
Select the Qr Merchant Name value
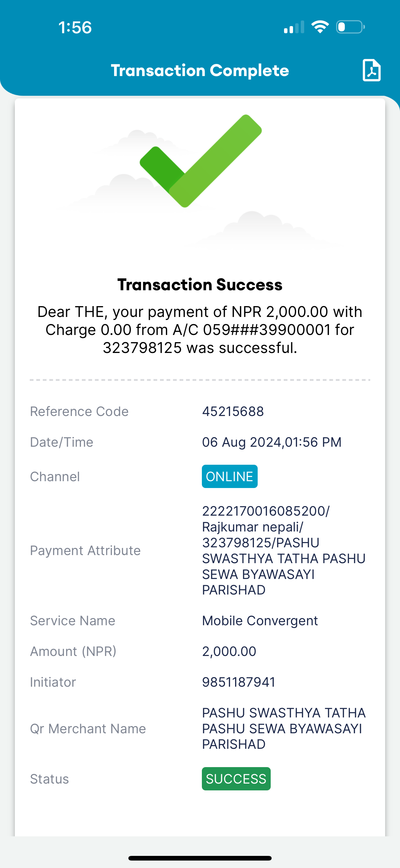click(x=284, y=729)
